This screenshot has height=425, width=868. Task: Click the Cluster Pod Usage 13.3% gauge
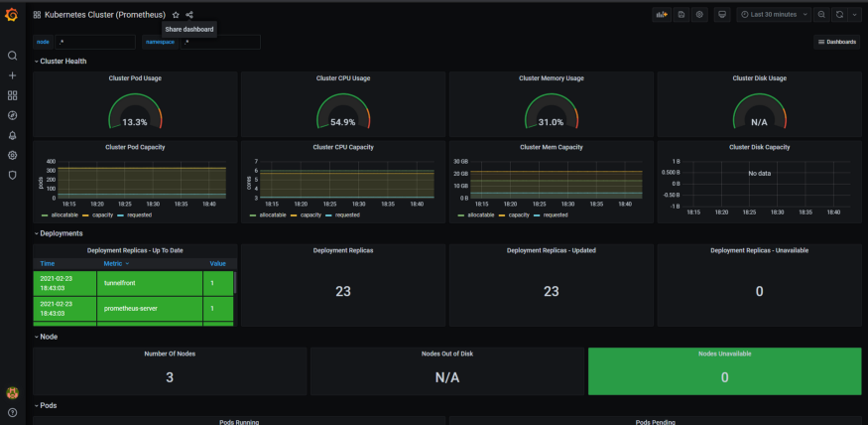click(x=135, y=112)
